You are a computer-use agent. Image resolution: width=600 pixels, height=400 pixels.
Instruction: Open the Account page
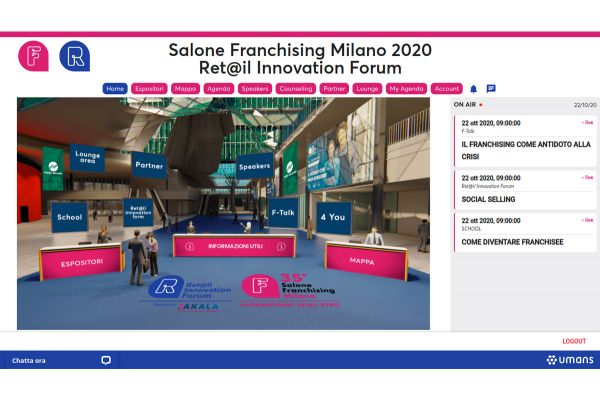[x=447, y=89]
